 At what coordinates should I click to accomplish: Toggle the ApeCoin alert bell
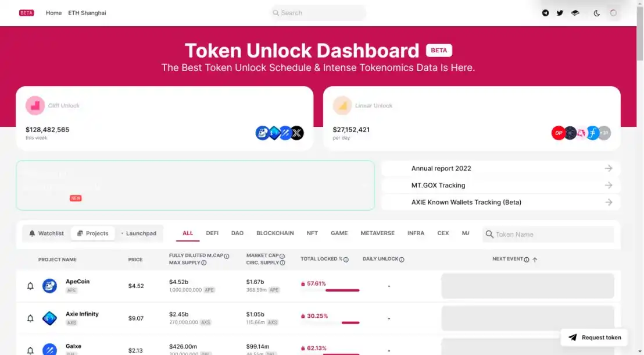(30, 286)
